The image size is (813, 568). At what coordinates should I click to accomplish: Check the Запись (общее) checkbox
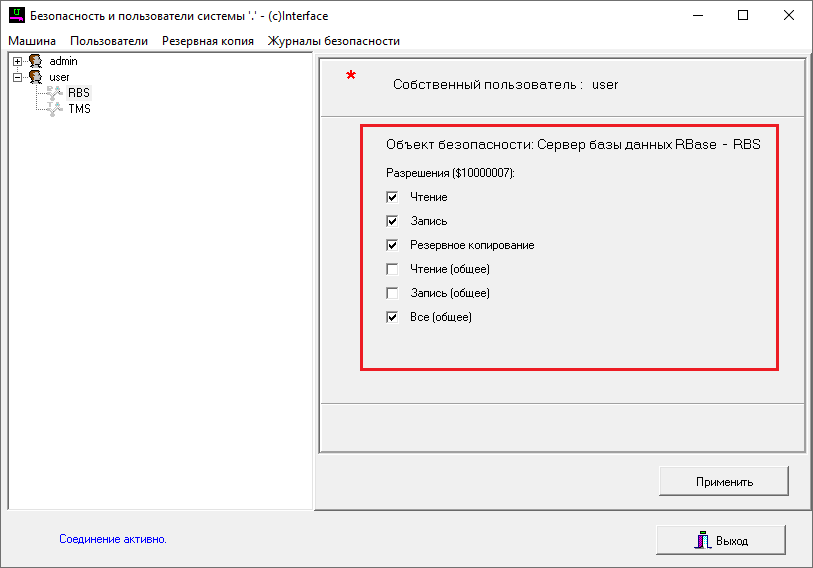point(392,293)
